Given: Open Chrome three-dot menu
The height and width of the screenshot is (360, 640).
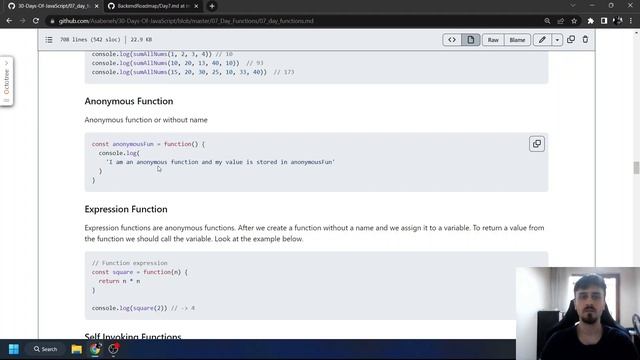Looking at the screenshot, I should coord(631,21).
